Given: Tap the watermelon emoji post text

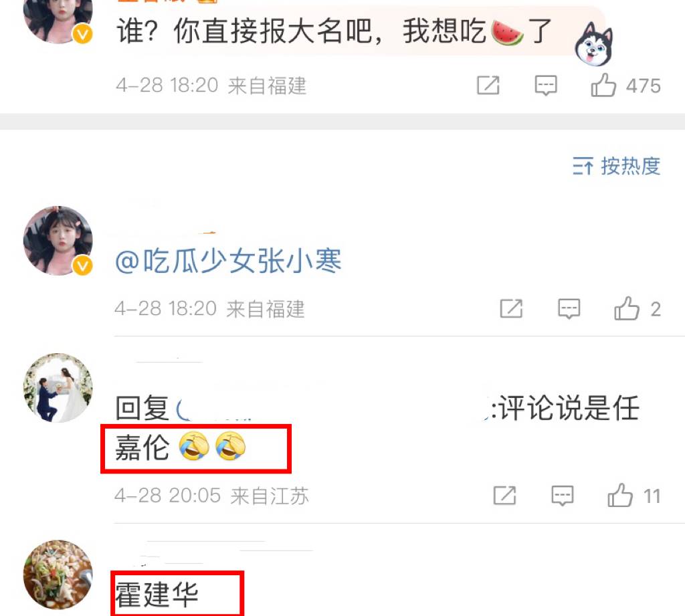Looking at the screenshot, I should [334, 31].
